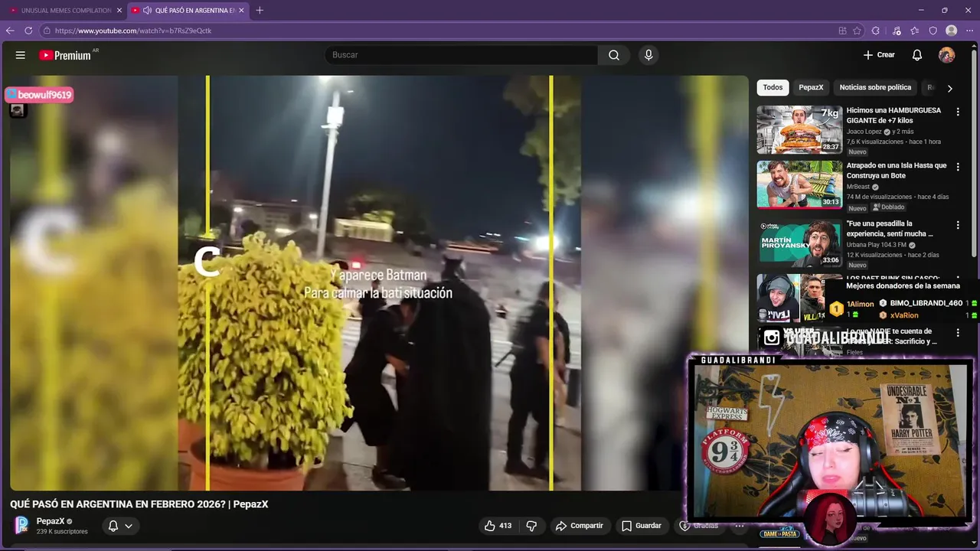Image resolution: width=980 pixels, height=551 pixels.
Task: Open the PepazX channel name link
Action: (50, 521)
